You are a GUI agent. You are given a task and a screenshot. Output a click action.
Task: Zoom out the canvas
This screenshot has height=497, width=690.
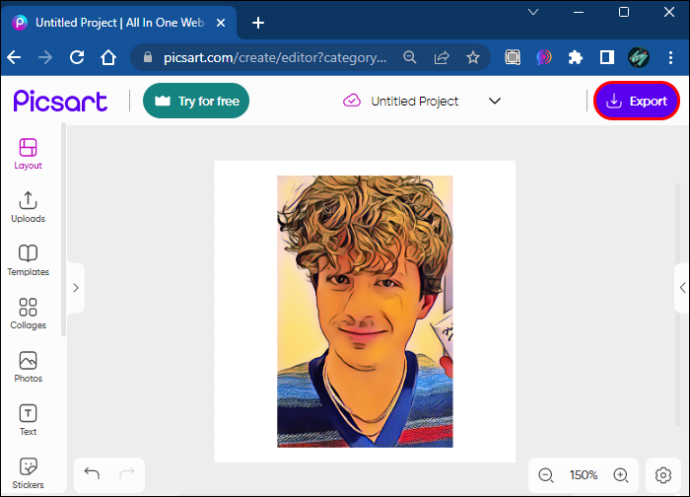pos(546,475)
